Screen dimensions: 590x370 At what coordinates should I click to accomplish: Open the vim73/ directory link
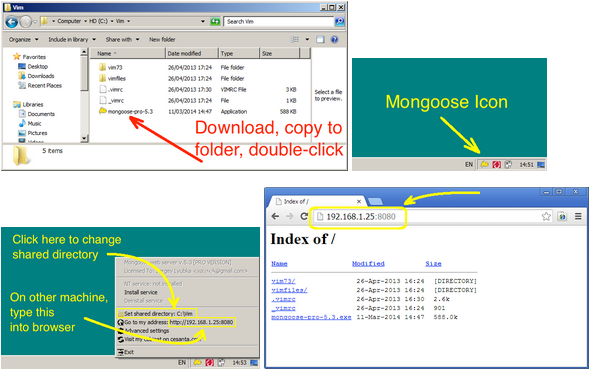(283, 281)
